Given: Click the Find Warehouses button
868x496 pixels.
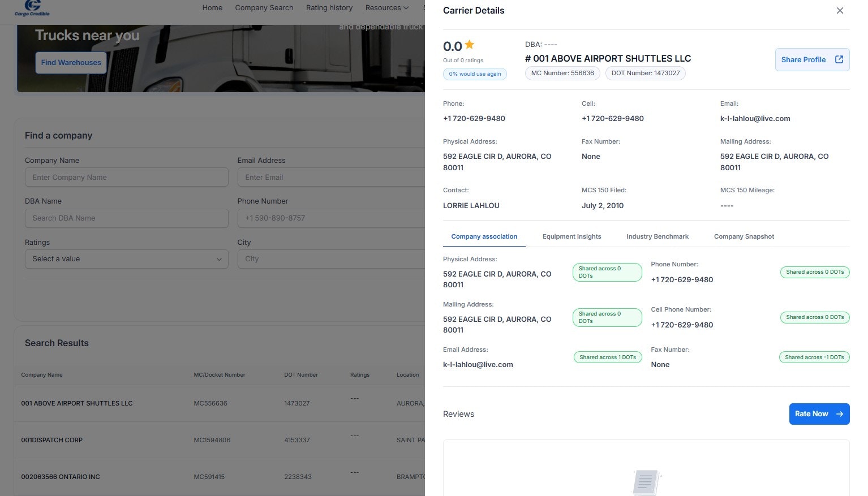Looking at the screenshot, I should coord(71,63).
